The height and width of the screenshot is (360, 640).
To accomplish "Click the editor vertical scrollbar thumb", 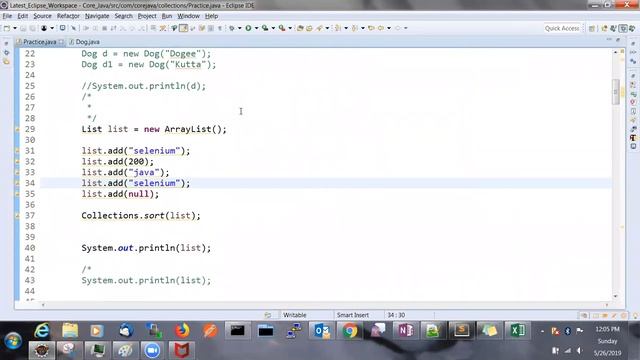I will coord(616,92).
